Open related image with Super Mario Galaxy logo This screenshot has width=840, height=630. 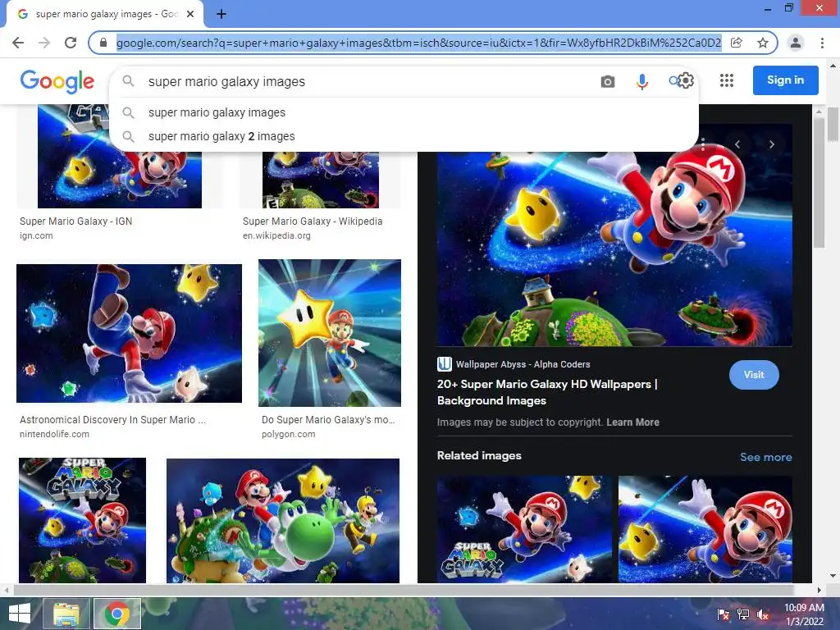(524, 529)
